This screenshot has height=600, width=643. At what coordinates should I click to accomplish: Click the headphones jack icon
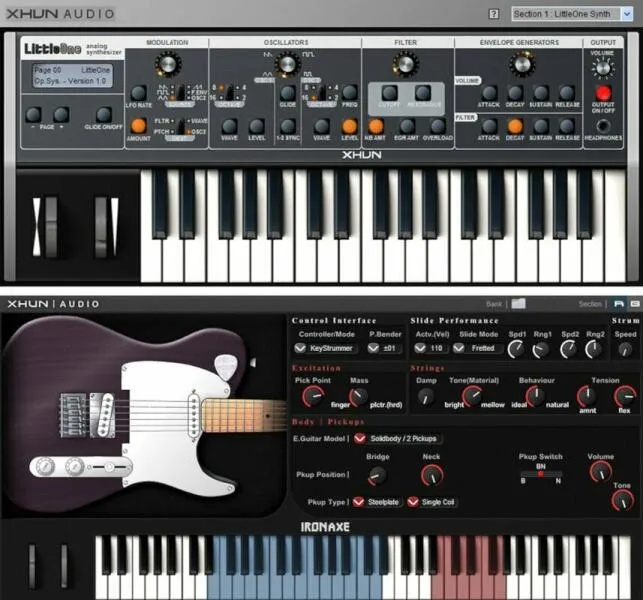point(602,126)
